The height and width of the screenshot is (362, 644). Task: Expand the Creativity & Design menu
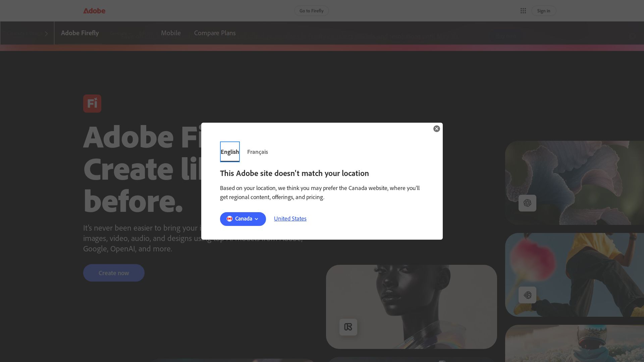click(x=27, y=33)
